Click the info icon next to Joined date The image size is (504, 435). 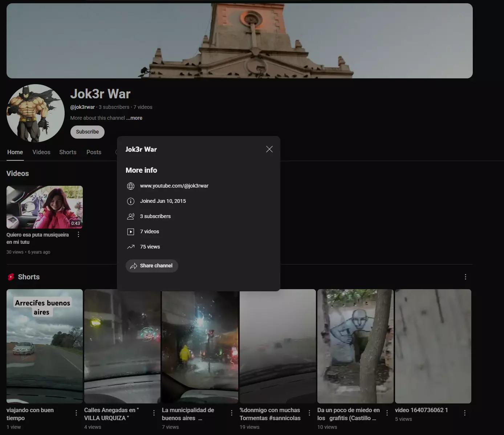131,201
